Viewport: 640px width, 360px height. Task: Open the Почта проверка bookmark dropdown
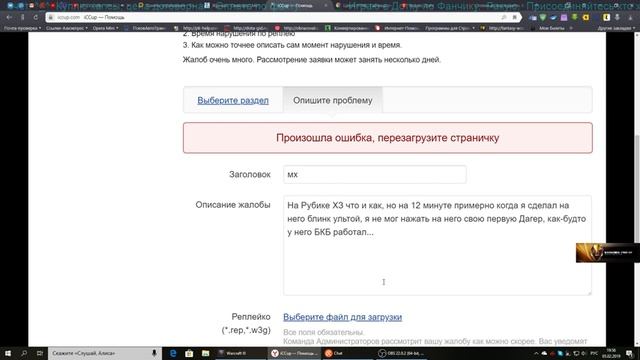[x=22, y=28]
